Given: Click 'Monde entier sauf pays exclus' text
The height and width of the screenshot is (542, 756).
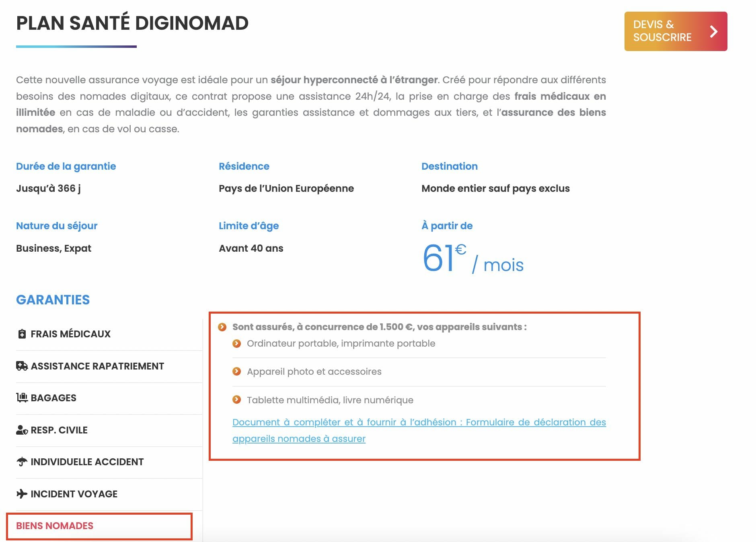Looking at the screenshot, I should (495, 189).
